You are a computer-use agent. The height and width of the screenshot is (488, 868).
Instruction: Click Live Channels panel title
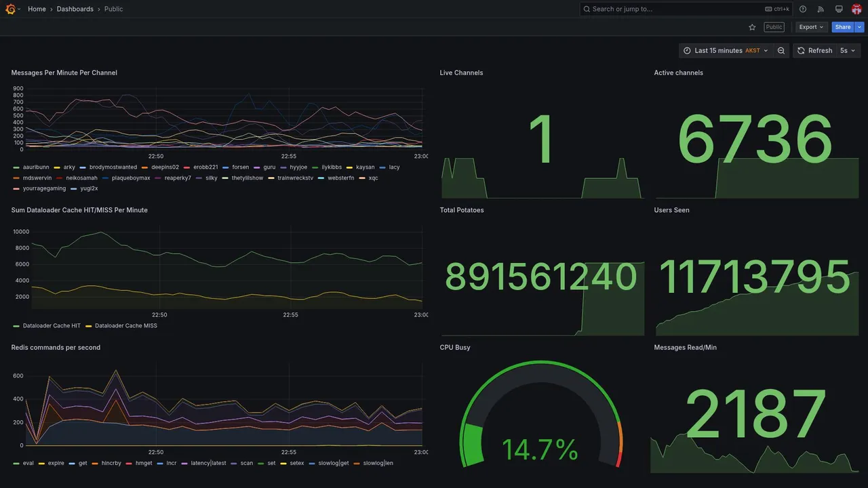pos(461,73)
